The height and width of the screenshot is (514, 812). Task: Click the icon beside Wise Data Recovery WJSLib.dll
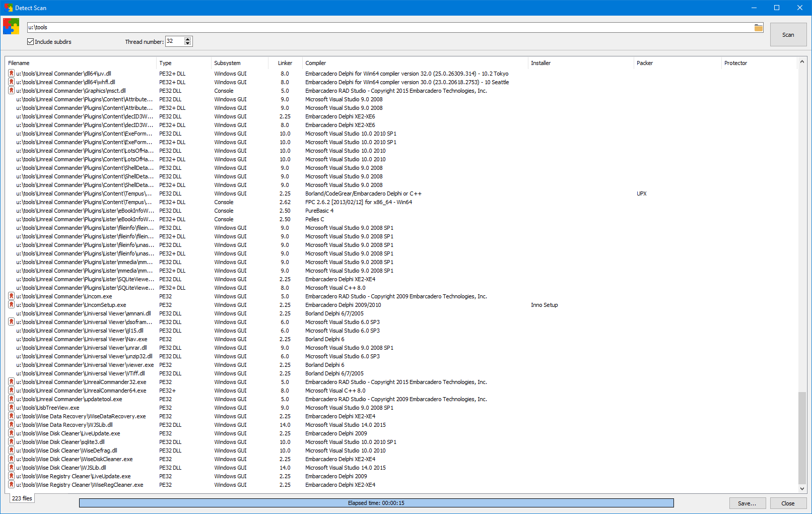click(11, 425)
